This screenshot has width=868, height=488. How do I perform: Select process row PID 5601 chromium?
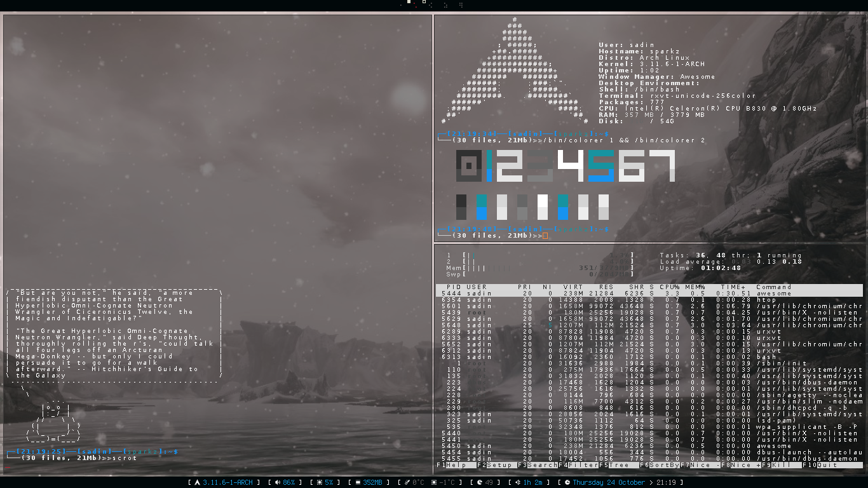(x=649, y=306)
